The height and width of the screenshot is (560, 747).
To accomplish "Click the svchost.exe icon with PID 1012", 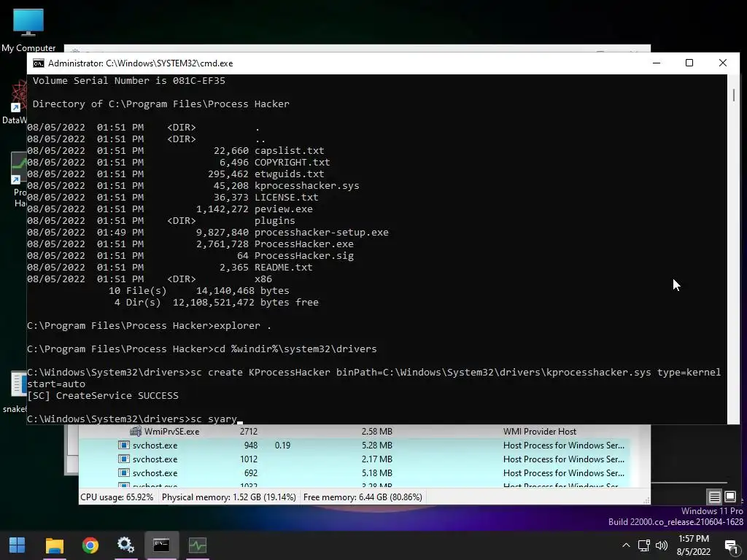I will pos(124,459).
